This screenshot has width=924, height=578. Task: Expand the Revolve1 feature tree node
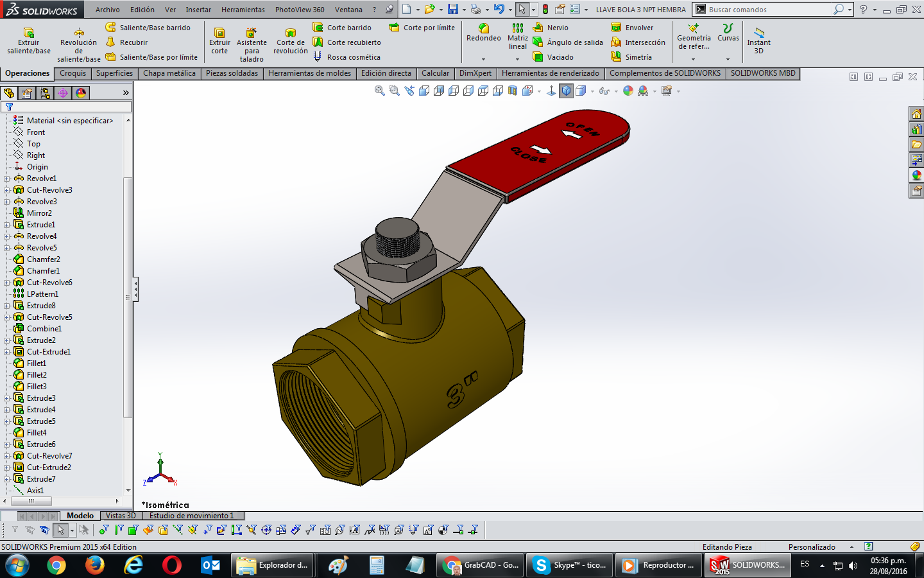pos(7,179)
